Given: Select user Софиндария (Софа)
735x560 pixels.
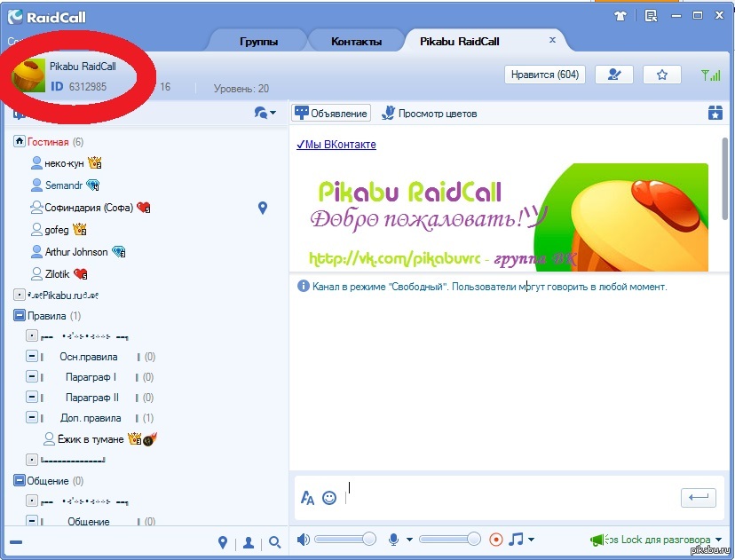Looking at the screenshot, I should point(89,207).
